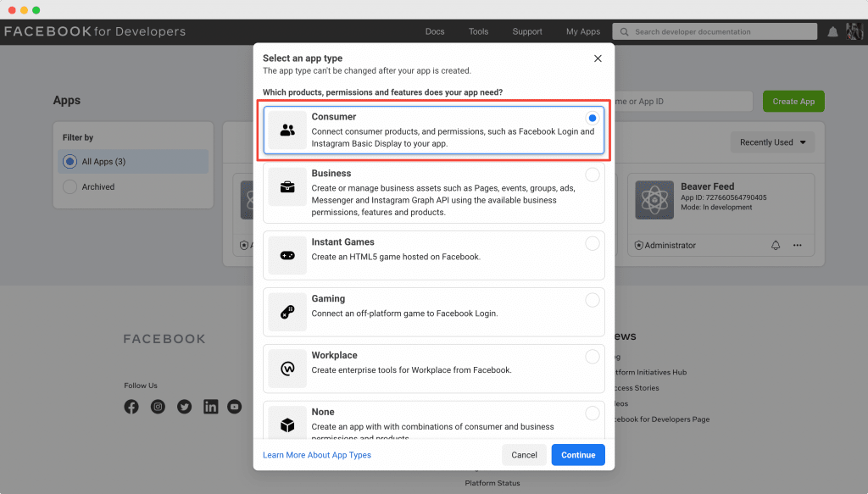Click Beaver Feed notification bell icon
The image size is (868, 494).
point(776,245)
